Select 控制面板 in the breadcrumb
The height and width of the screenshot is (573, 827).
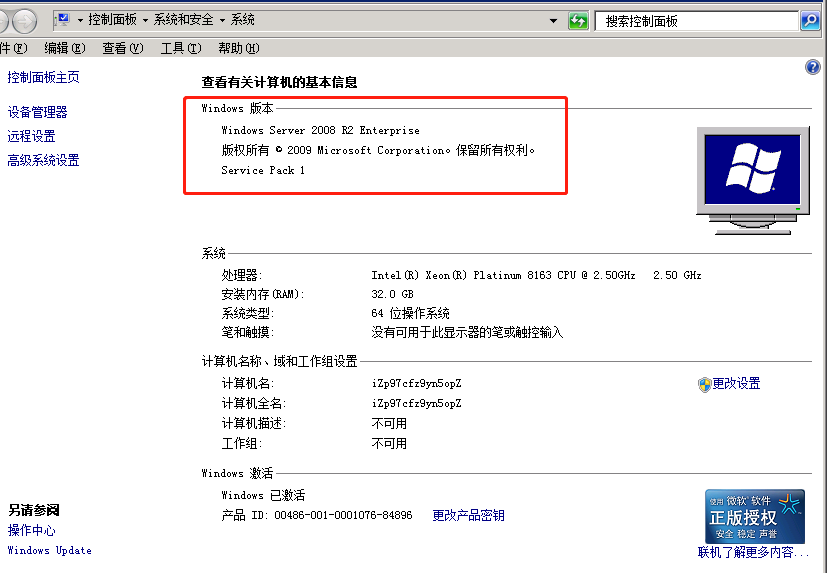[112, 20]
